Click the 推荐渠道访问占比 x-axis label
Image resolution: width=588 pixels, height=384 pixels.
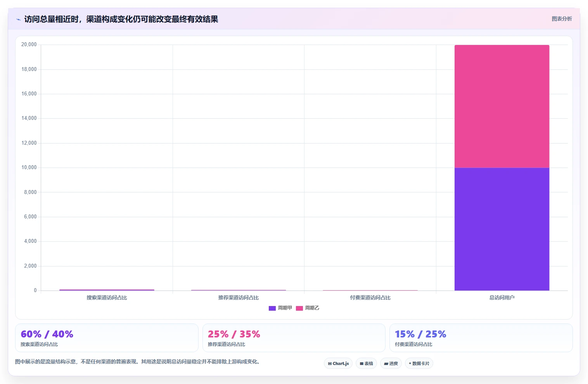[239, 298]
